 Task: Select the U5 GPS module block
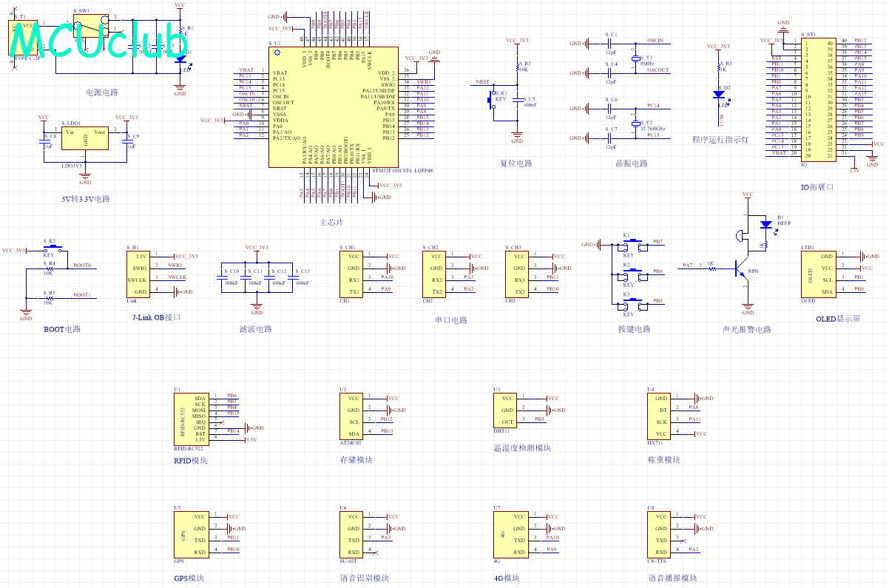(x=190, y=535)
